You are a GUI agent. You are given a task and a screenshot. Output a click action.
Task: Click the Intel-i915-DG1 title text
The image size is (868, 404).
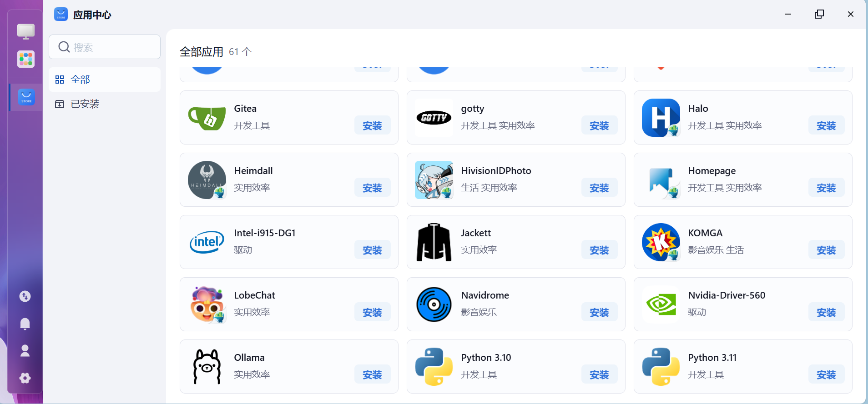(x=265, y=233)
